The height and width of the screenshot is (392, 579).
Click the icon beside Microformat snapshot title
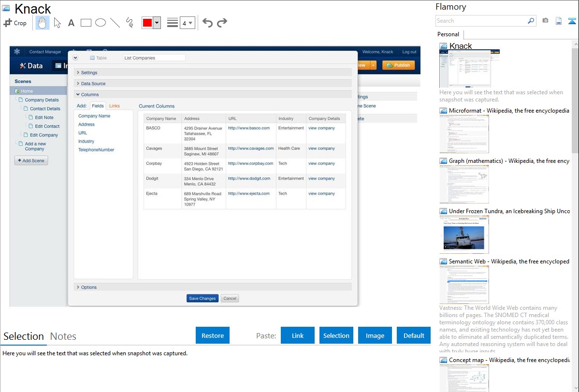coord(443,111)
